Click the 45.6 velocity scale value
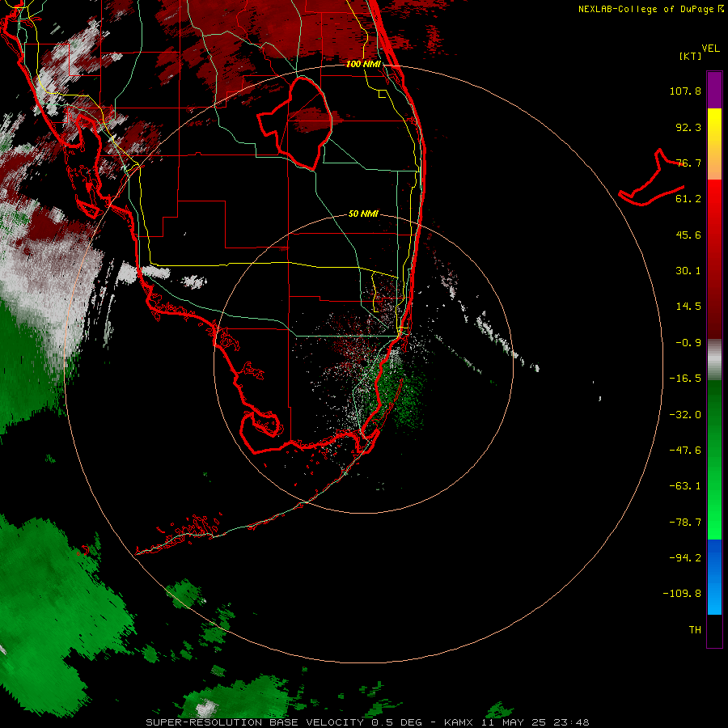728x728 pixels. [688, 235]
